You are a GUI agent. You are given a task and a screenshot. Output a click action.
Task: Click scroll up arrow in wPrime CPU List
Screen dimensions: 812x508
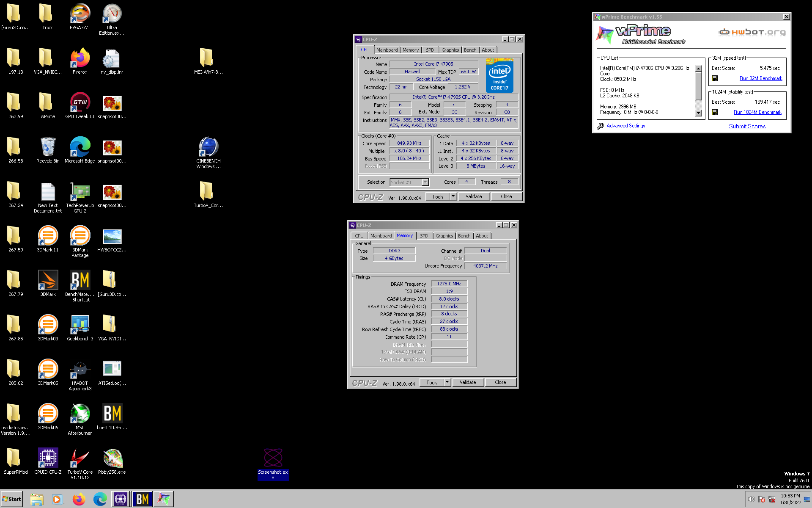(x=699, y=69)
